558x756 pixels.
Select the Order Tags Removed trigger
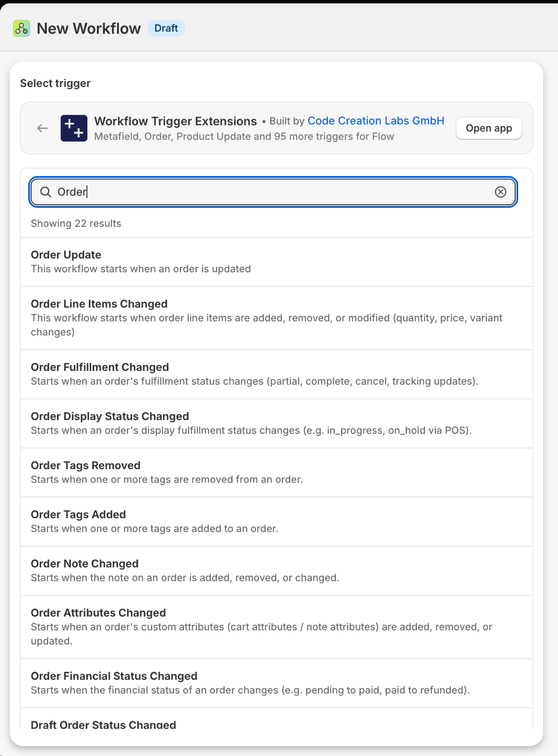[x=277, y=472]
